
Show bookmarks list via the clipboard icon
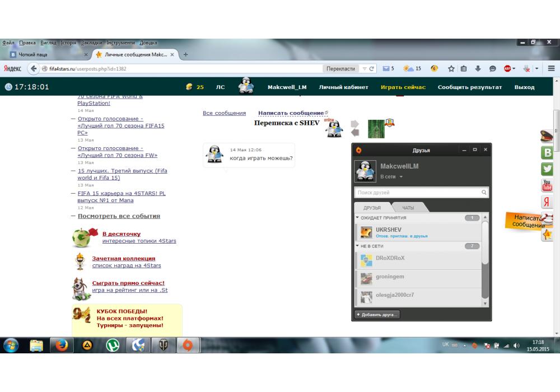[464, 68]
